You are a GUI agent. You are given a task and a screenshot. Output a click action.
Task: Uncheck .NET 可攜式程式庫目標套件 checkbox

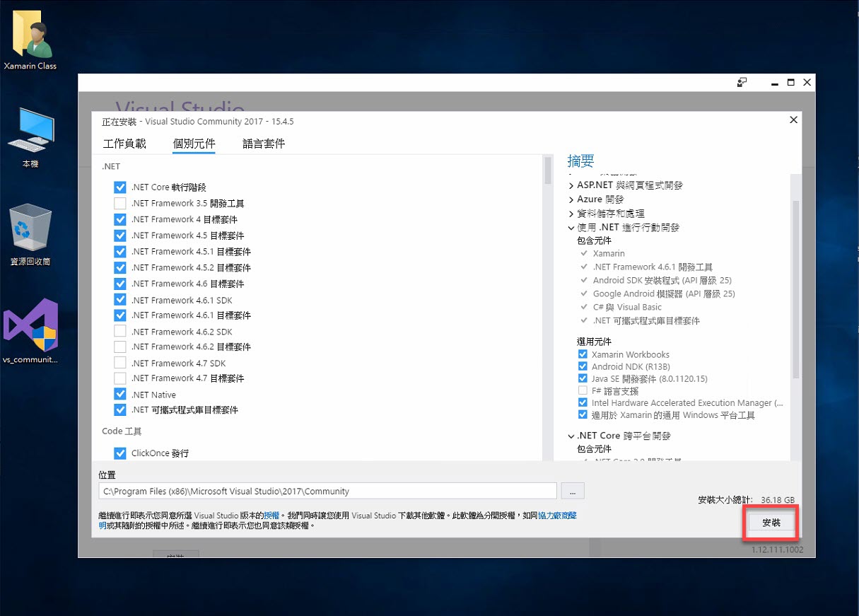[119, 410]
